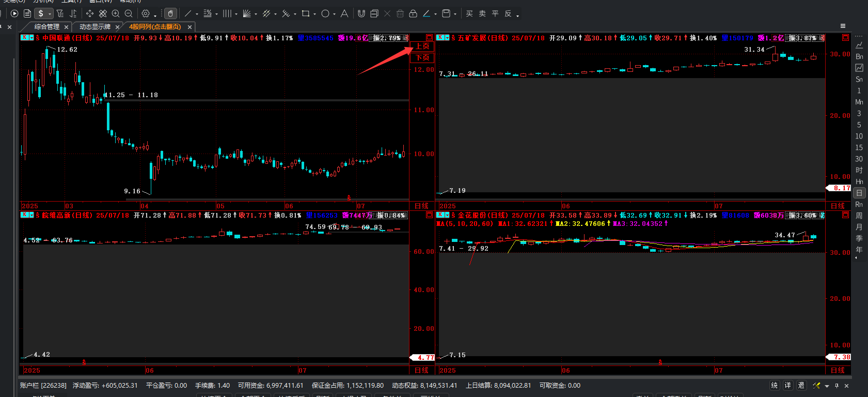Expand the settings gear dropdown arrow
This screenshot has width=868, height=397.
click(155, 16)
